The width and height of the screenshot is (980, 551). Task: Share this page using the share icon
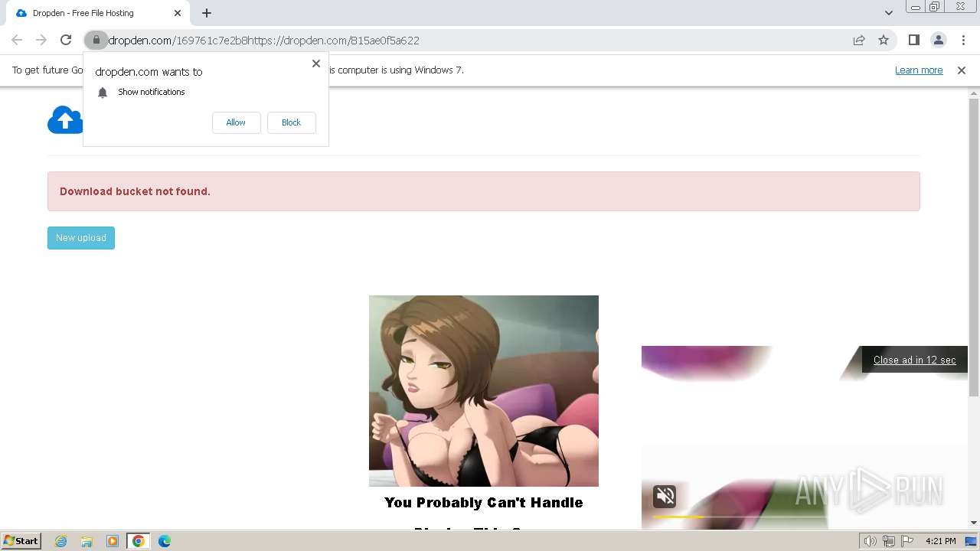point(859,40)
